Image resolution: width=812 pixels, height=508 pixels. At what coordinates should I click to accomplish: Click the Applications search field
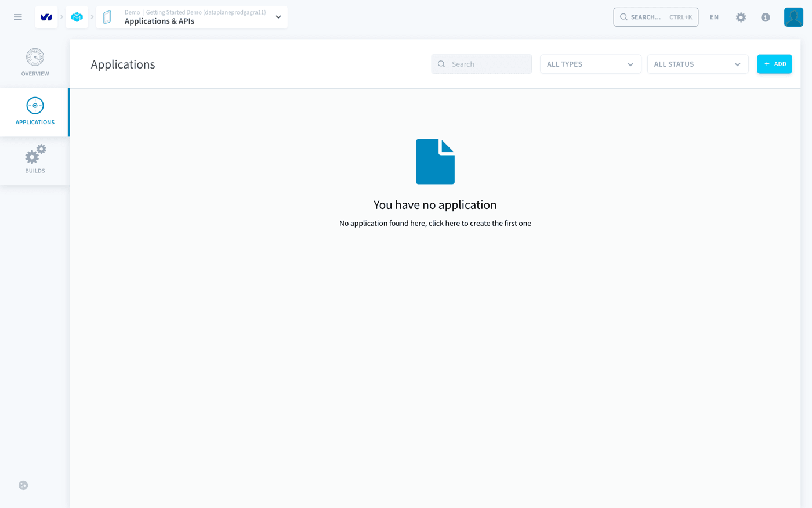click(x=481, y=64)
